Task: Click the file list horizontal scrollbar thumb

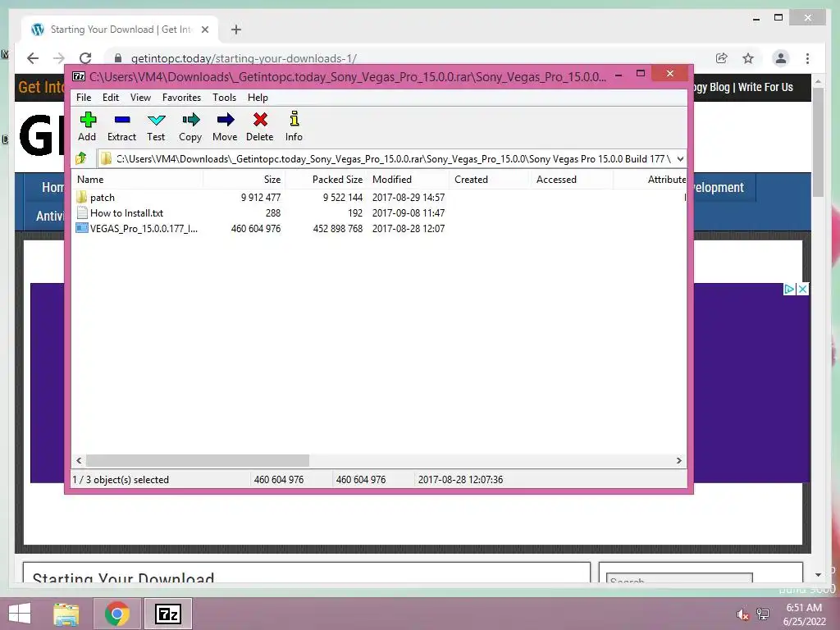Action: pyautogui.click(x=197, y=461)
